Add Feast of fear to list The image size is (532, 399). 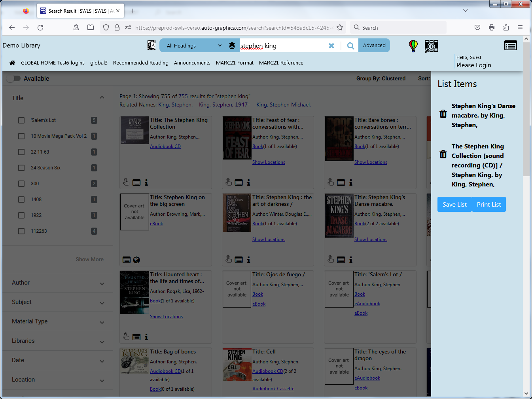click(x=239, y=182)
